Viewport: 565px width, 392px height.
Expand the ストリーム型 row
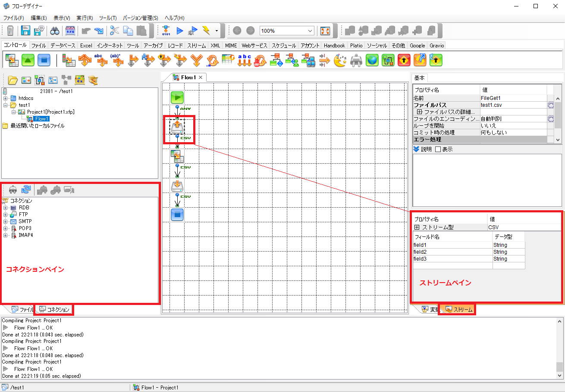pyautogui.click(x=417, y=227)
